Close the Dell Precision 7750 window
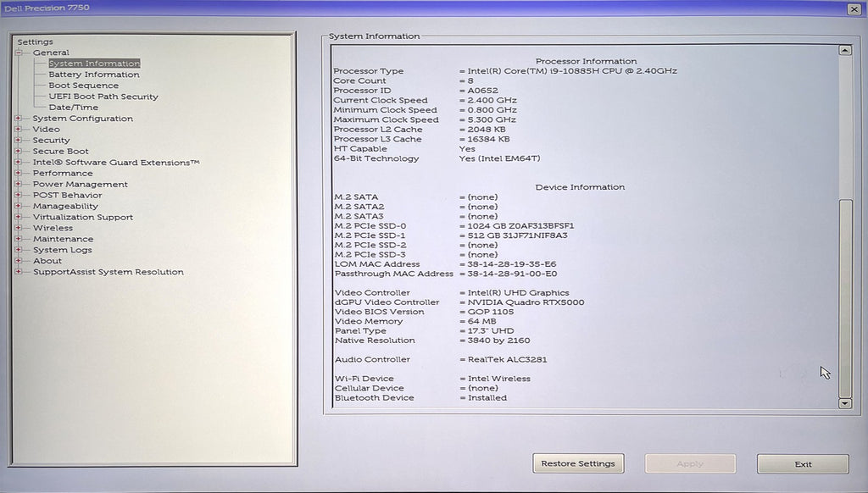Image resolution: width=868 pixels, height=493 pixels. (854, 8)
